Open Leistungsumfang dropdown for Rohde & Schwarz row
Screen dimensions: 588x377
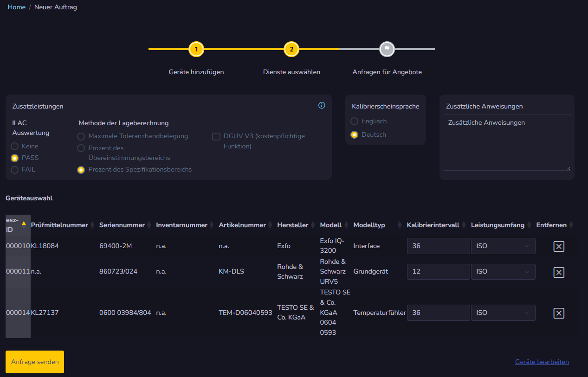pos(503,272)
